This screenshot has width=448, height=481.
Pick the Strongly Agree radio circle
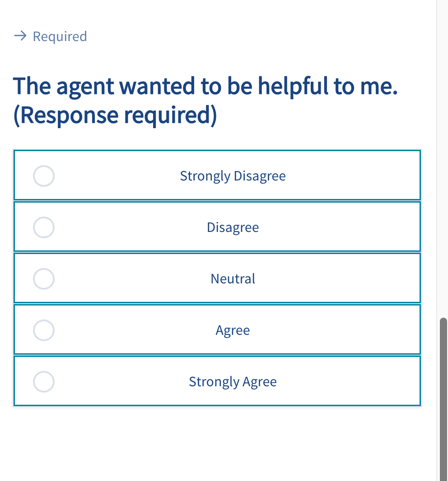pos(44,381)
